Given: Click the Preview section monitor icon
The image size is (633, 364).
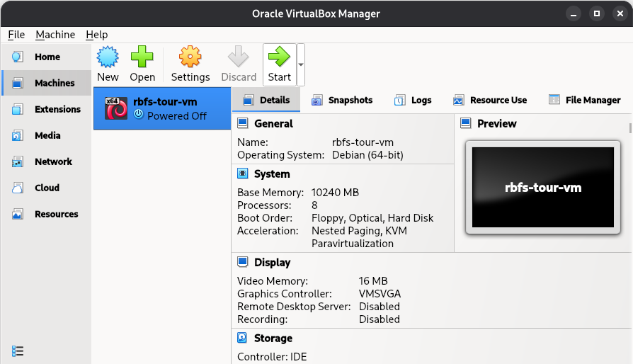Looking at the screenshot, I should 465,123.
